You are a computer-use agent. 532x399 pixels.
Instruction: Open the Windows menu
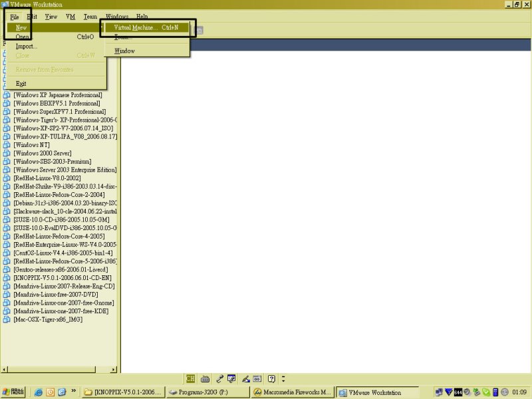[117, 17]
